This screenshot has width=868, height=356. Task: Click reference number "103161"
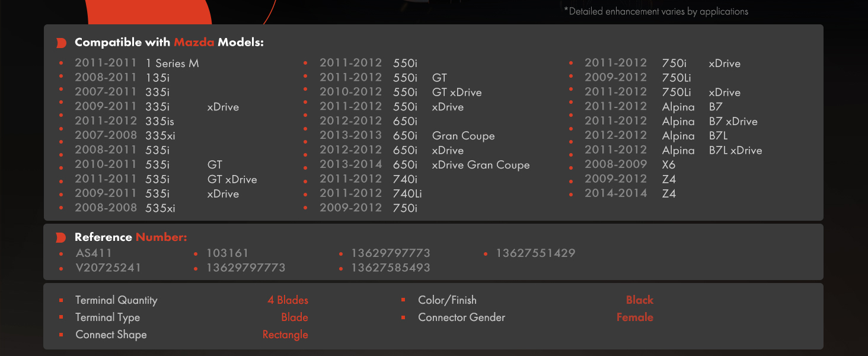tap(228, 253)
